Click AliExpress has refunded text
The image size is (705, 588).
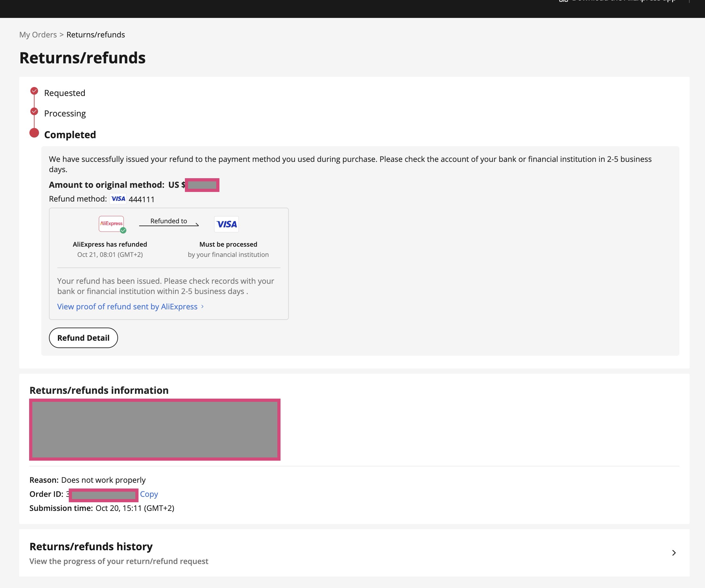110,244
